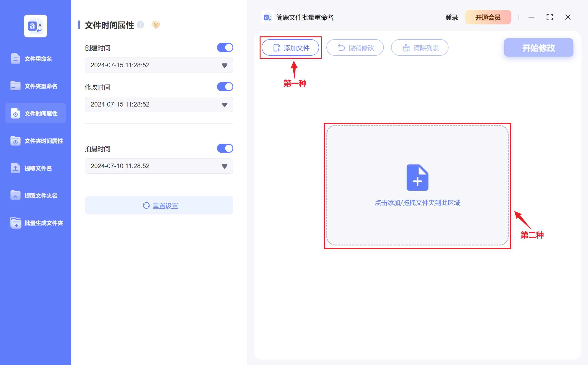The height and width of the screenshot is (365, 588).
Task: Disable the 创建时间 toggle
Action: coord(225,47)
